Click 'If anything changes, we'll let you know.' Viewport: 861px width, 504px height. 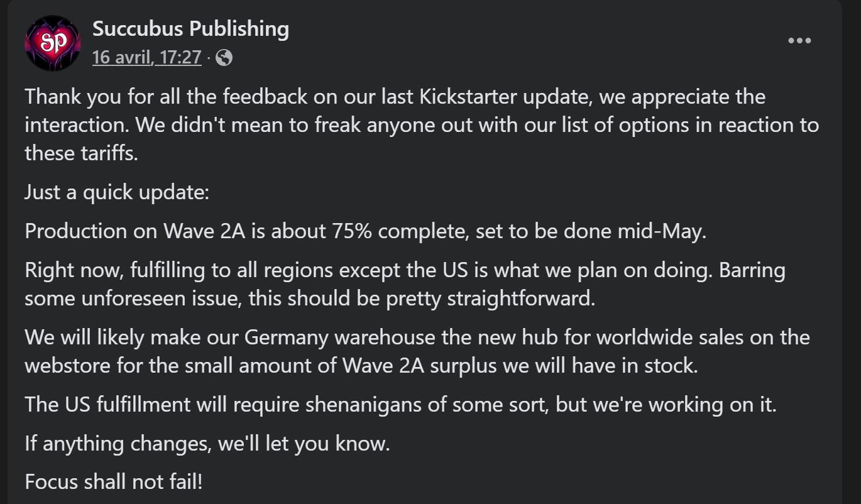[207, 444]
